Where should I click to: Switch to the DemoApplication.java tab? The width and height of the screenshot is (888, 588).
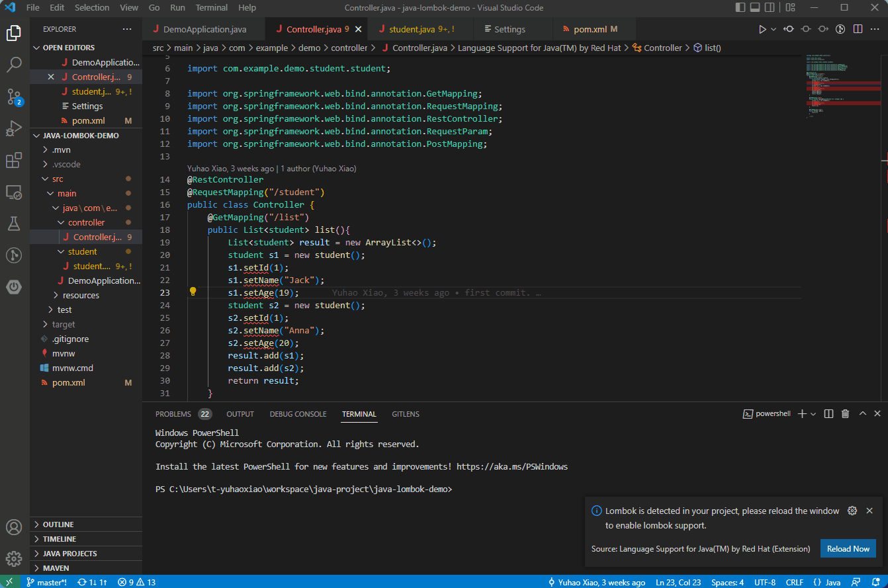203,29
